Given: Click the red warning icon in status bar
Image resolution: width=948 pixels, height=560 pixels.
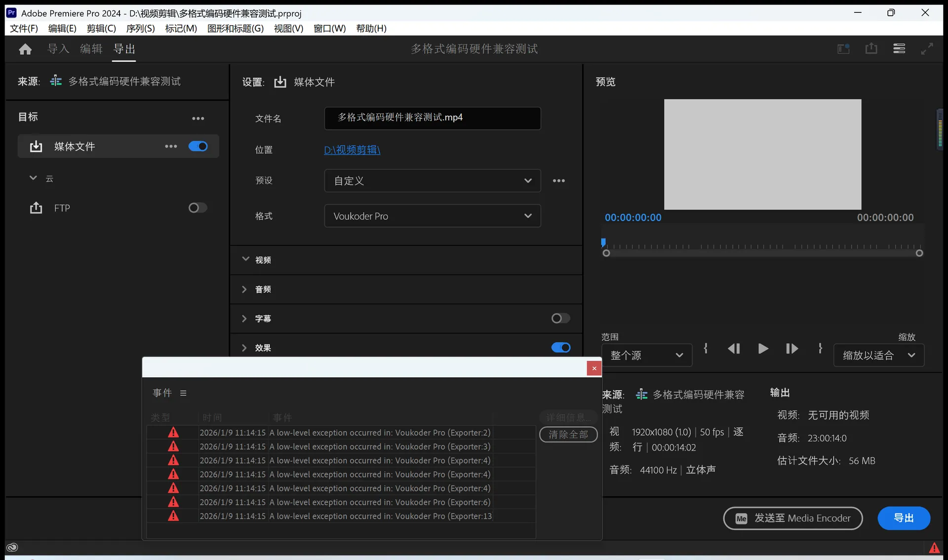Looking at the screenshot, I should point(934,548).
